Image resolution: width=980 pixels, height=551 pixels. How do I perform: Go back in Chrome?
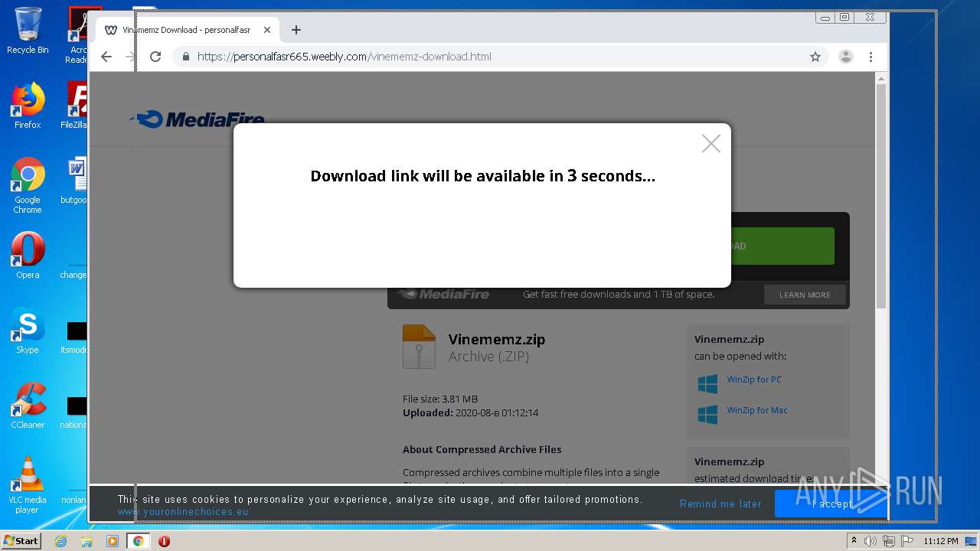106,57
